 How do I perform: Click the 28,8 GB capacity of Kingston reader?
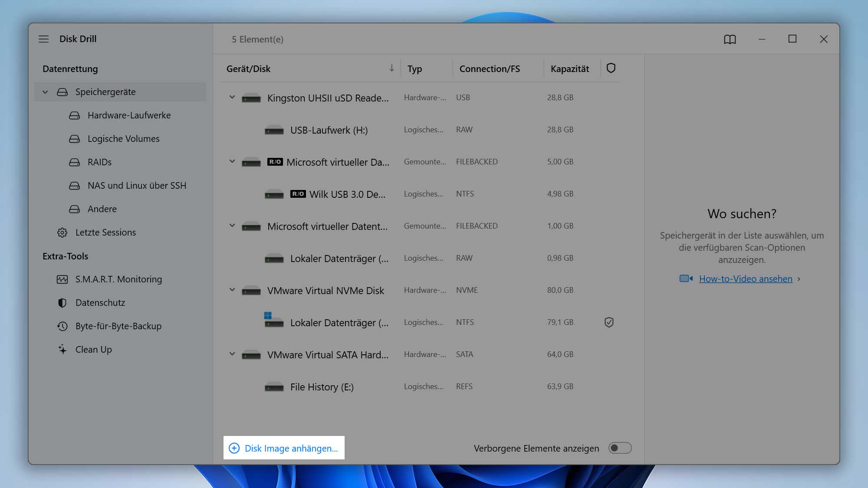[560, 98]
